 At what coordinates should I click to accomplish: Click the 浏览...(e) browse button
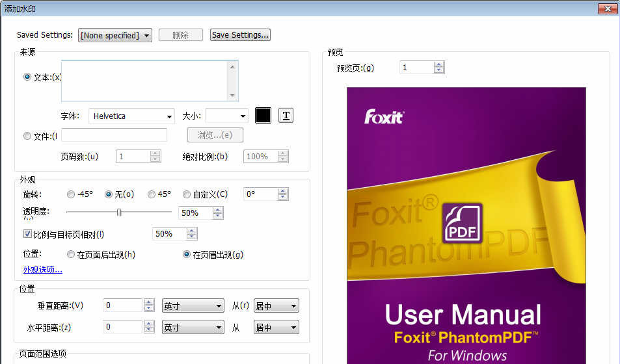point(215,135)
